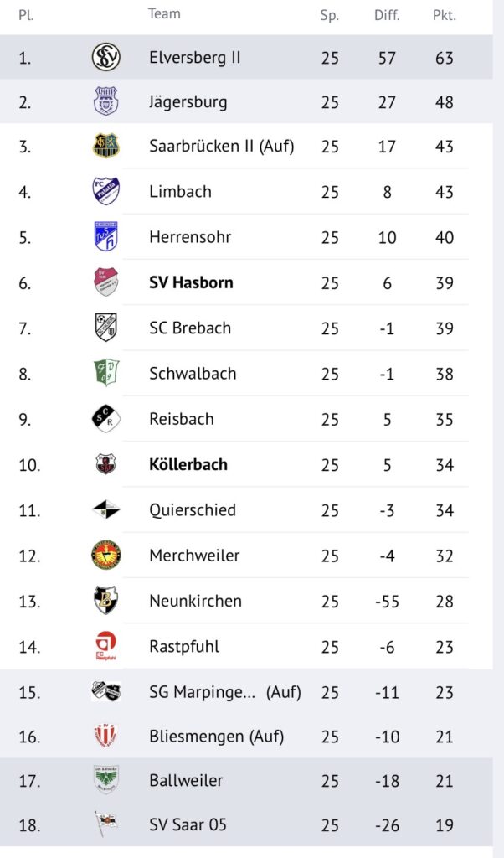Click the Merchweiler round club badge
The width and height of the screenshot is (504, 858).
pos(106,555)
